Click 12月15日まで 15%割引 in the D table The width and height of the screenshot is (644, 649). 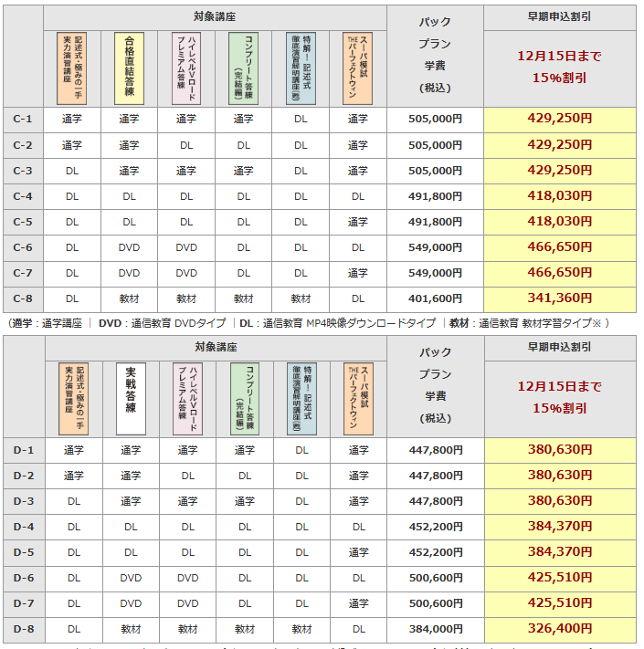coord(560,397)
